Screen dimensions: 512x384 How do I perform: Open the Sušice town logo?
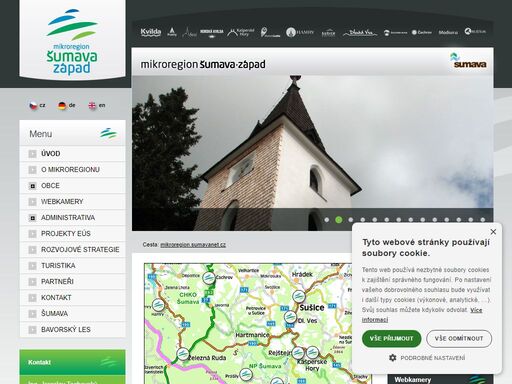click(x=328, y=33)
